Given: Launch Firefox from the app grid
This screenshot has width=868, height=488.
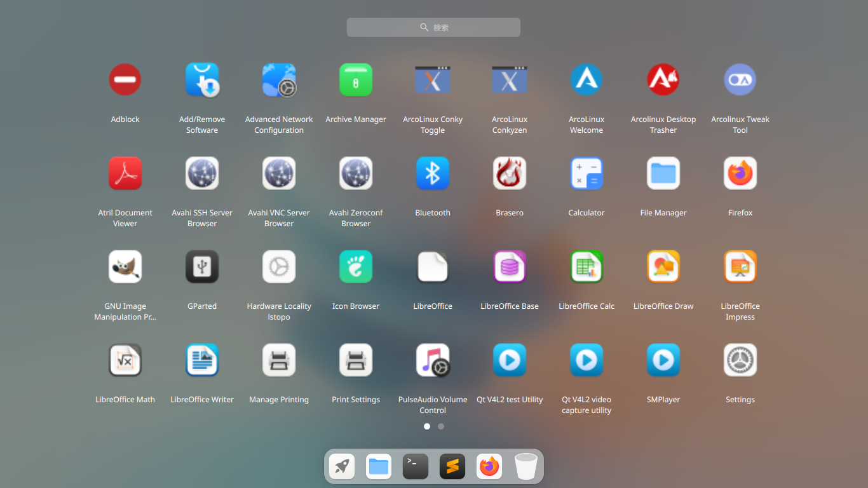Looking at the screenshot, I should pos(740,173).
